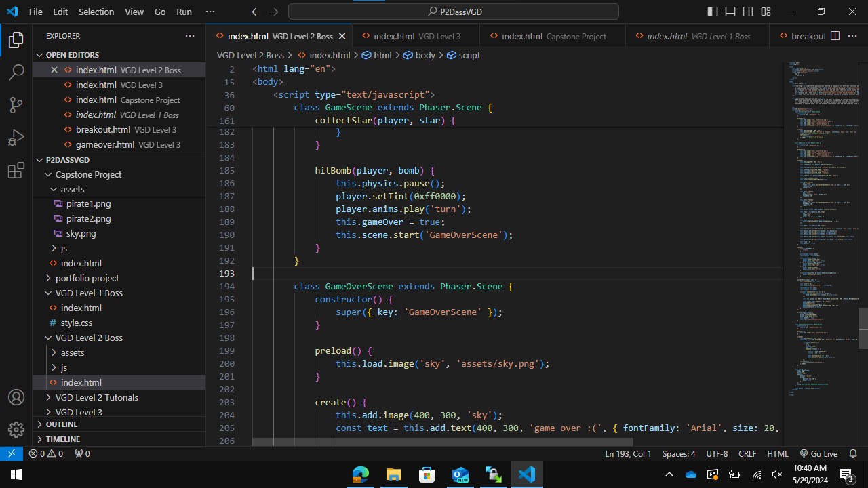Open the remote window status icon
Viewport: 868px width, 488px height.
[x=12, y=453]
